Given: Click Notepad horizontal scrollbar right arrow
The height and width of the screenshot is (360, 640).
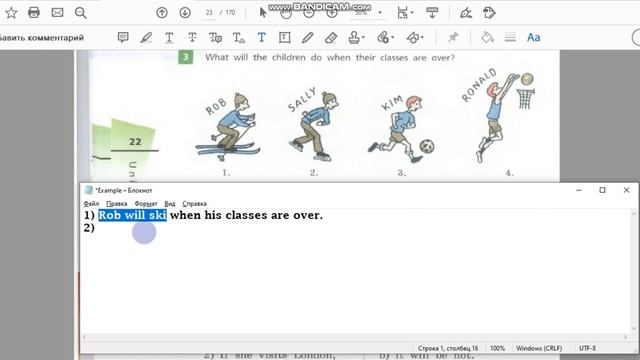Looking at the screenshot, I should (x=625, y=337).
